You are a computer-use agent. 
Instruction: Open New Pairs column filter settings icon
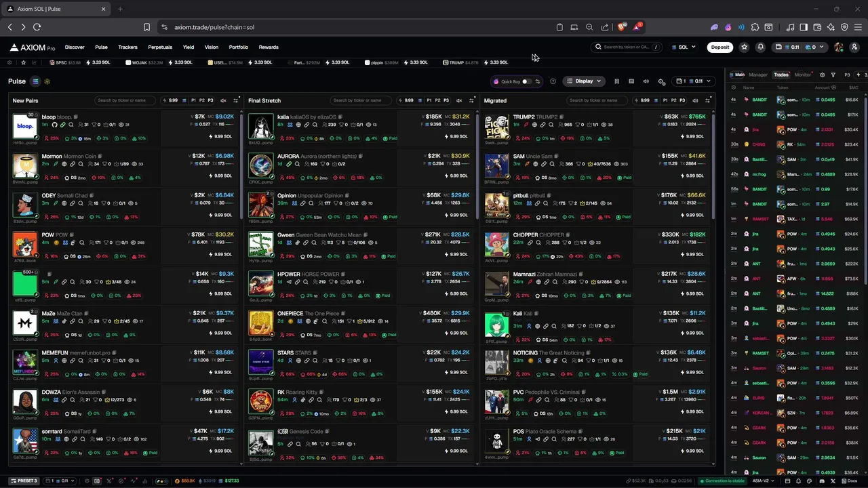[x=235, y=100]
